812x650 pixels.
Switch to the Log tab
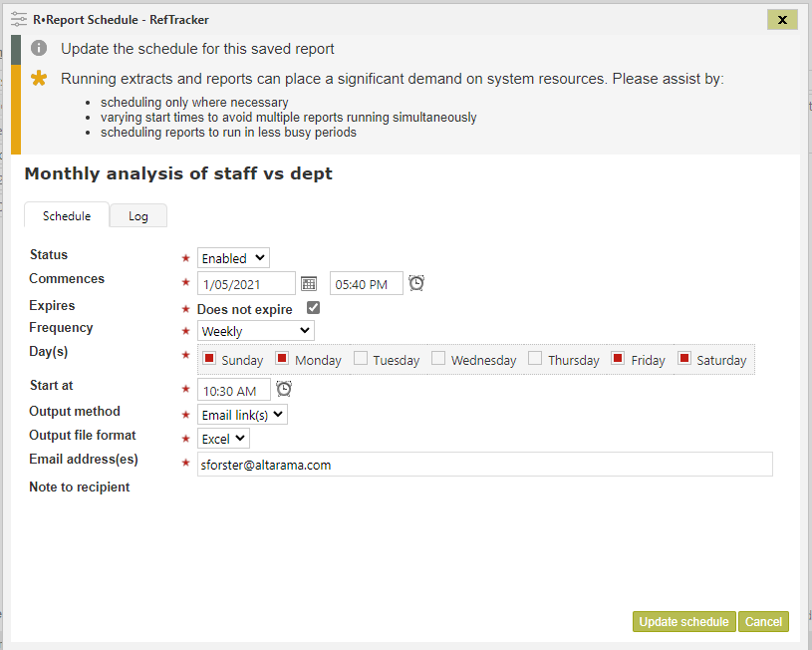click(x=138, y=216)
